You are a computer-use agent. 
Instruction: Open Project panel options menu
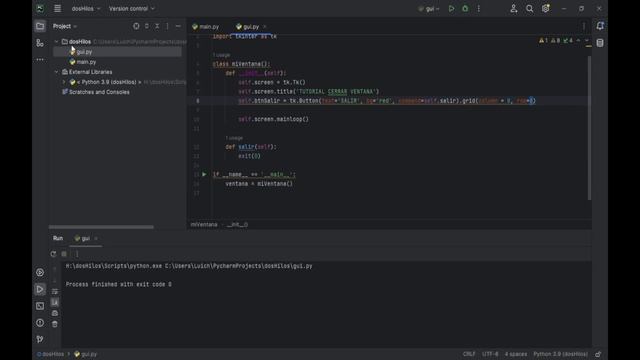point(167,26)
